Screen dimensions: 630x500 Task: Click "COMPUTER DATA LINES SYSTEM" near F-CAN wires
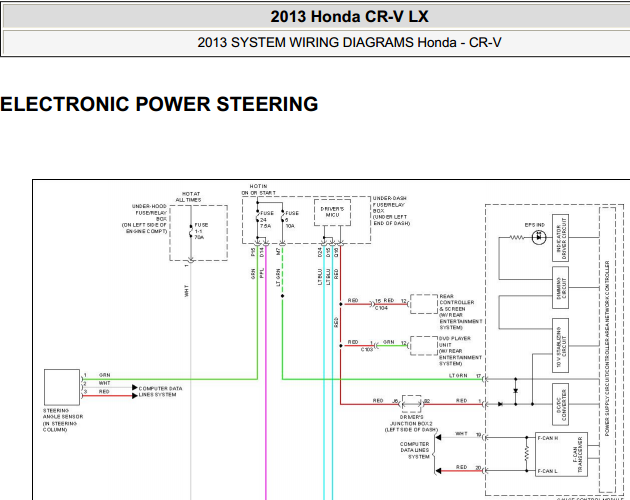tap(415, 450)
